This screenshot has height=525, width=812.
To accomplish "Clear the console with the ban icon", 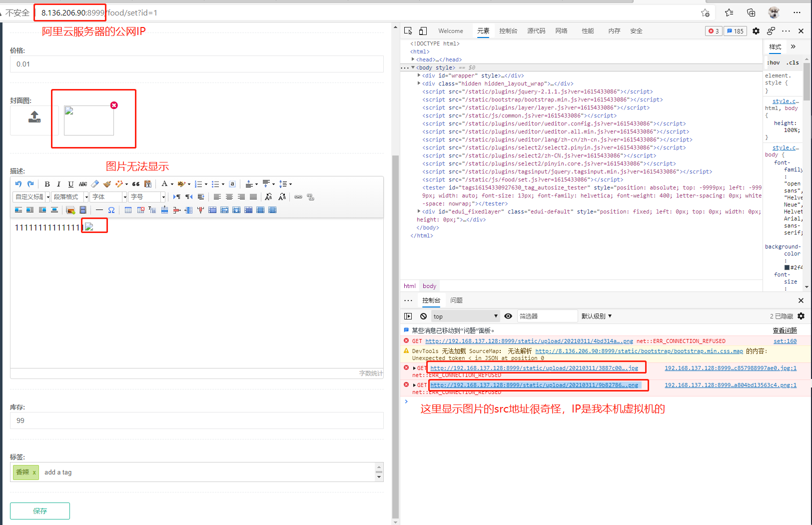I will pyautogui.click(x=423, y=316).
